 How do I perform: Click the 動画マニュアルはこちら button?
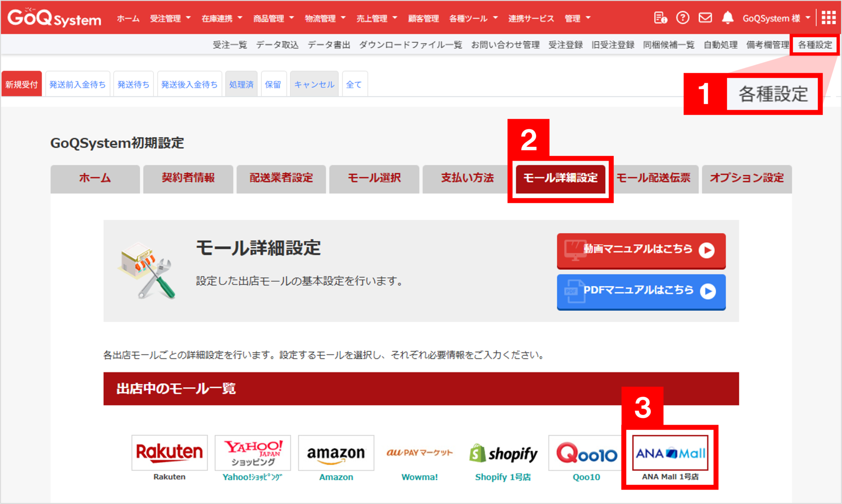click(641, 250)
